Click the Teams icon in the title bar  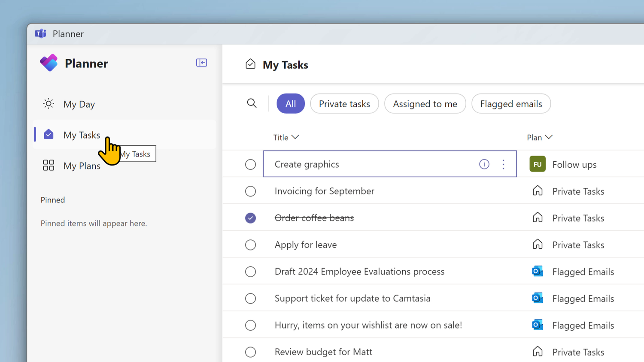40,33
